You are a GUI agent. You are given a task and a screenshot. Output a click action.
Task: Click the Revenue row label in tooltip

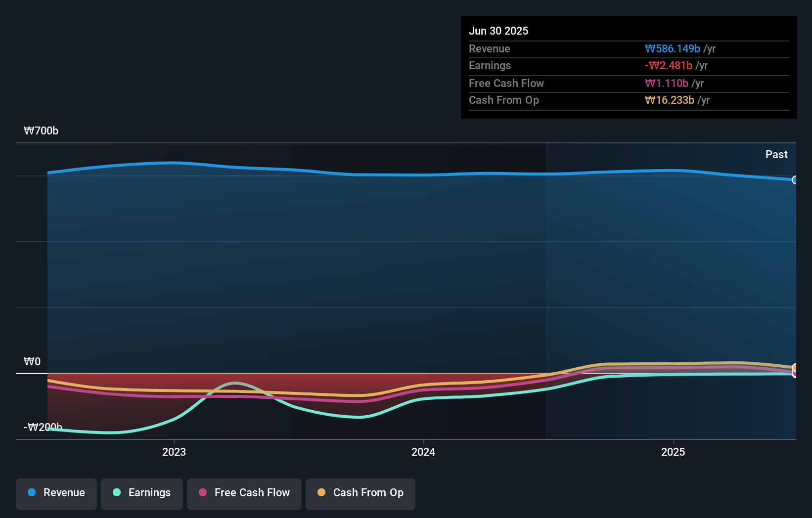pyautogui.click(x=490, y=48)
